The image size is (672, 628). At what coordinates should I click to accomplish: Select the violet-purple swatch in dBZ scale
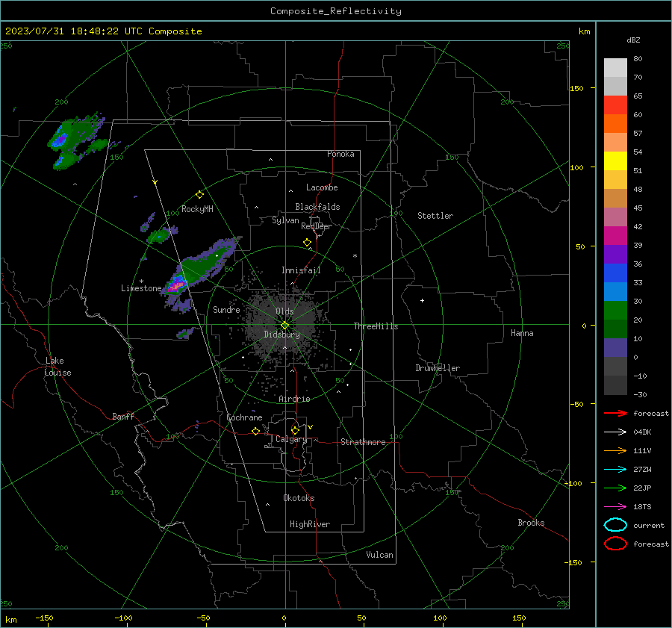[615, 255]
